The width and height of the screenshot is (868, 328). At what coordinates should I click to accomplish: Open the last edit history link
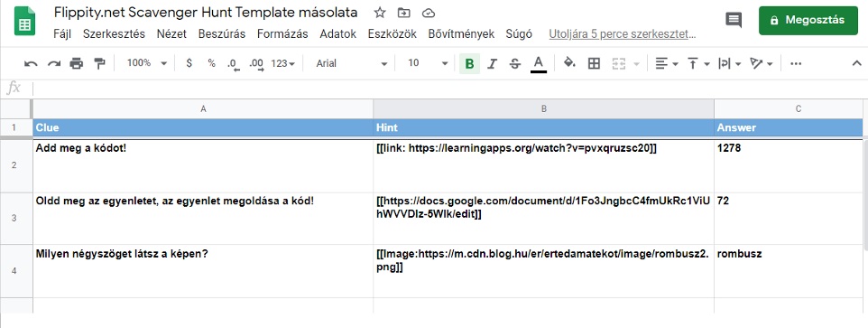(623, 34)
